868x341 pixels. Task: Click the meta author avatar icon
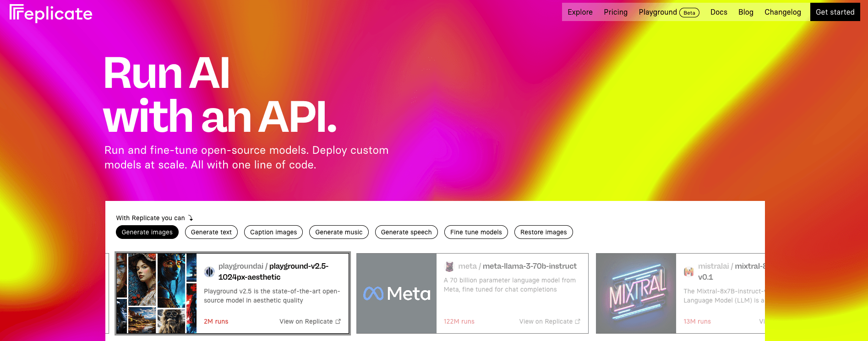coord(449,266)
